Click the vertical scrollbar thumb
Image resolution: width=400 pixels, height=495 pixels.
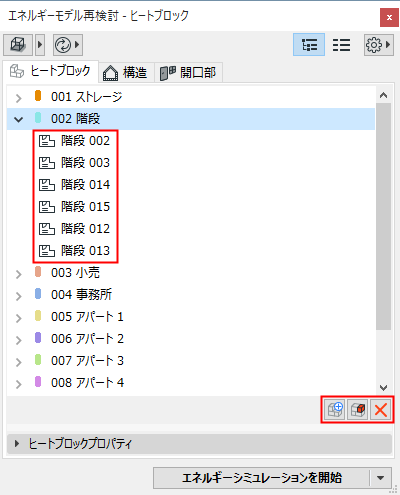383,217
